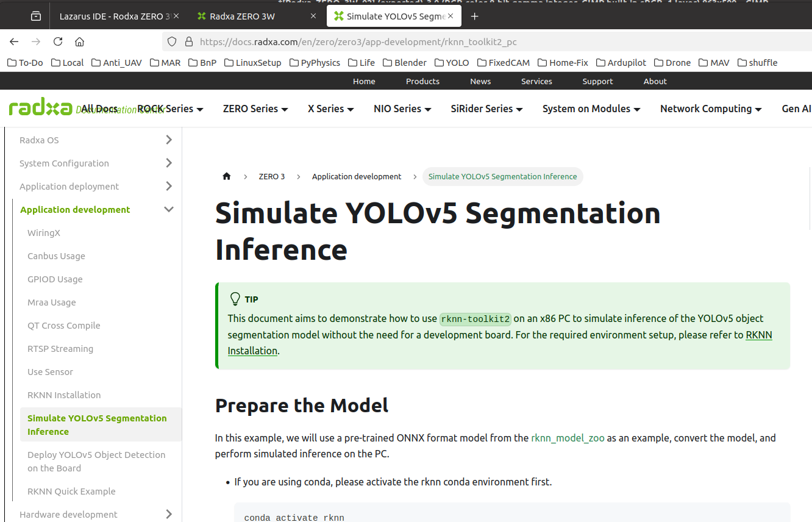
Task: Open the shuffle bookmarks folder
Action: click(757, 62)
